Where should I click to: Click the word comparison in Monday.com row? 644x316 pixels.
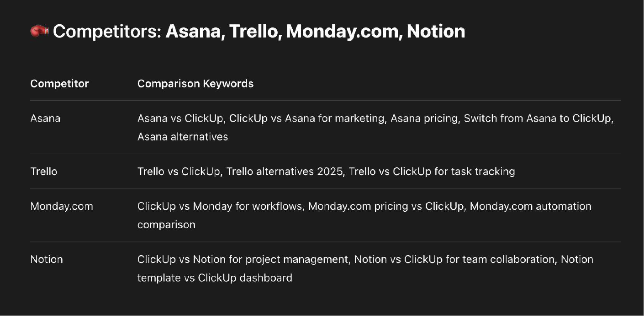166,225
